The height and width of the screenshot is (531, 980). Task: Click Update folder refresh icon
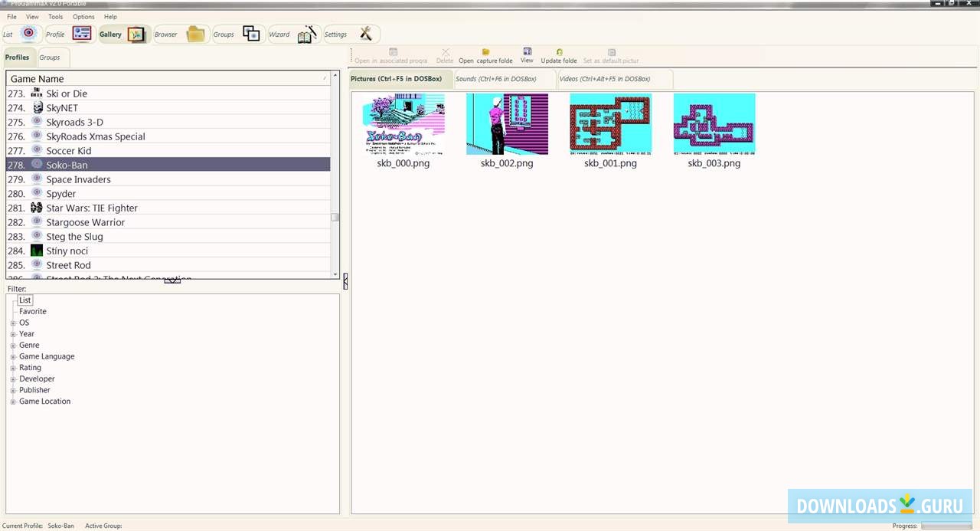click(x=559, y=52)
